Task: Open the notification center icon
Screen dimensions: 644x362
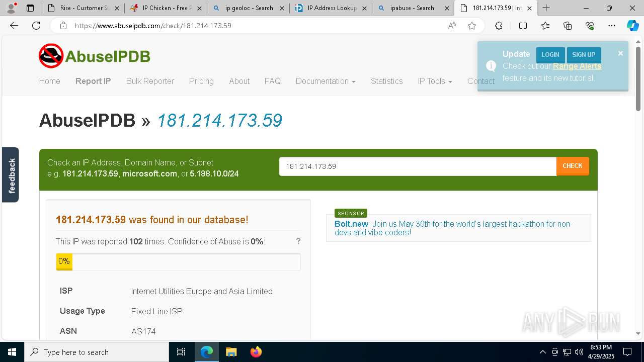Action: coord(627,352)
